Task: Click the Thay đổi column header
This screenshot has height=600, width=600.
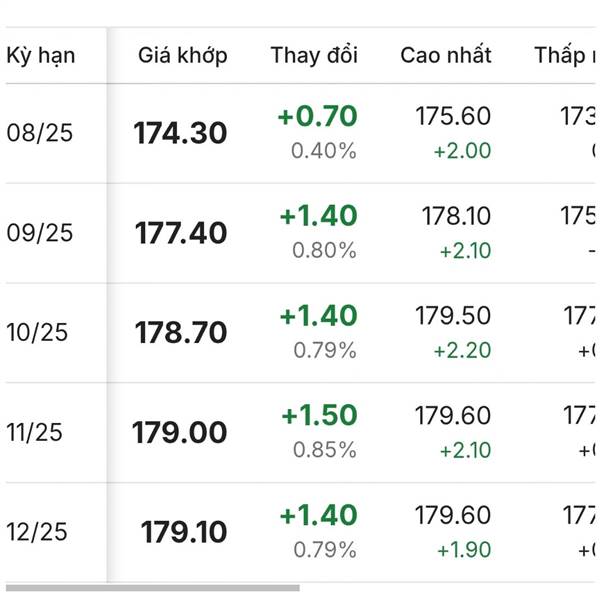Action: click(x=314, y=55)
